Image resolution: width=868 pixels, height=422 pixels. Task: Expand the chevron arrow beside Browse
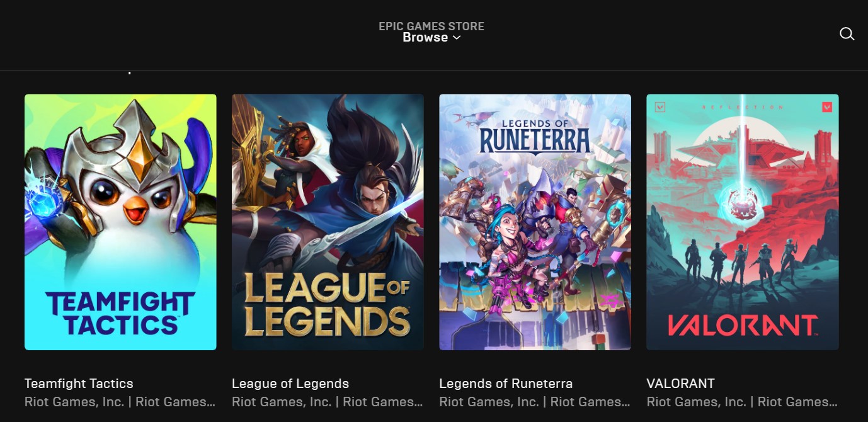(457, 38)
